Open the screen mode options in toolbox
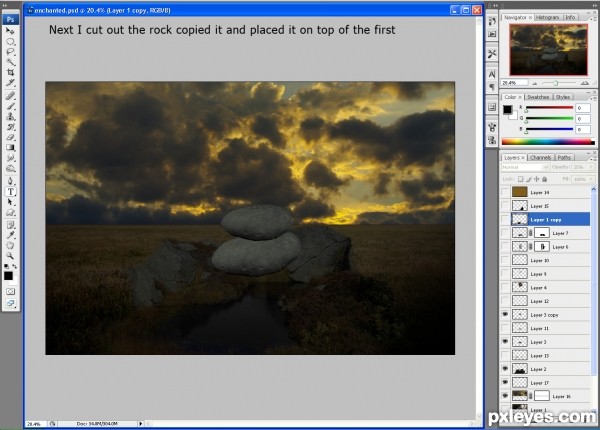 [10, 303]
